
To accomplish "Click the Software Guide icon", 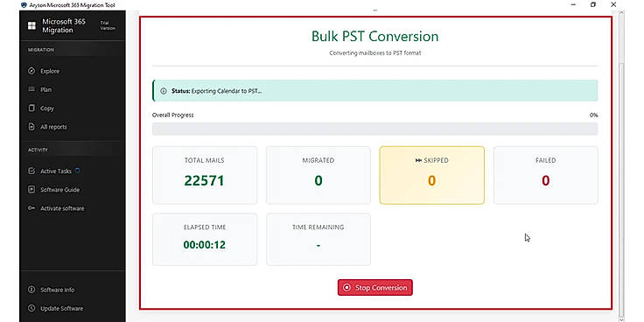I will coord(31,189).
